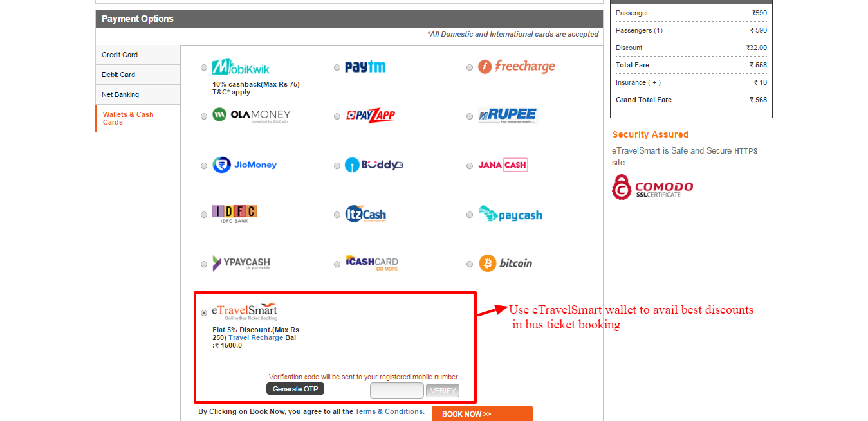This screenshot has height=421, width=868.
Task: Click the paycash wallet logo
Action: [510, 215]
